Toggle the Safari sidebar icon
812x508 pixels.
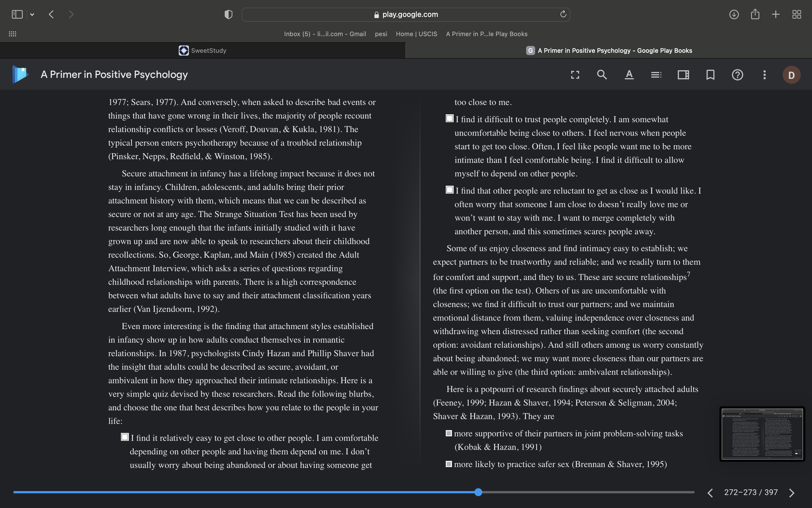(x=17, y=14)
